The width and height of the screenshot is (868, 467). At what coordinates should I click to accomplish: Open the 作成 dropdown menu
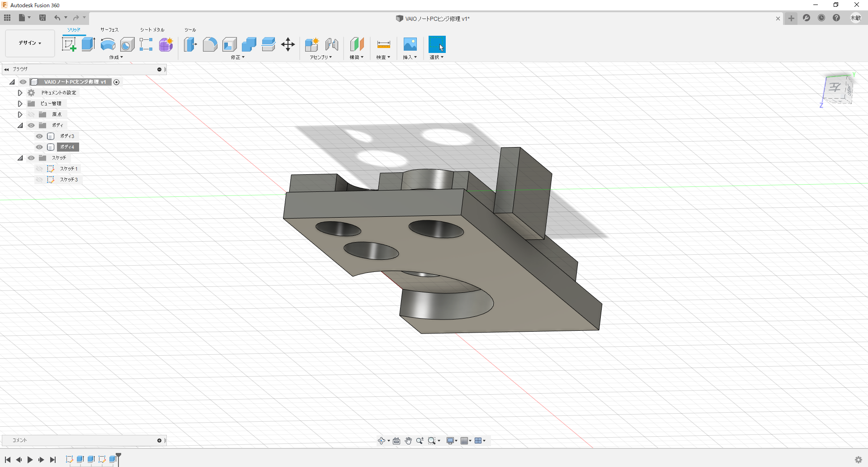point(116,57)
